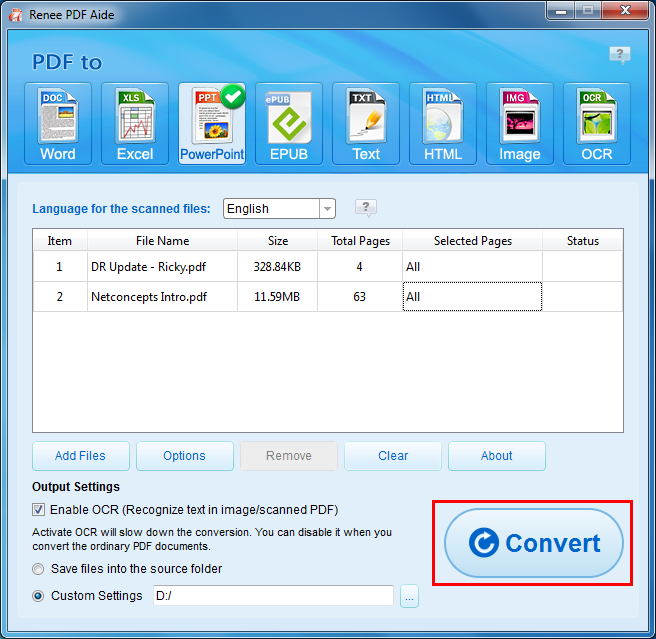Select the Image conversion icon
This screenshot has width=656, height=639.
(520, 123)
